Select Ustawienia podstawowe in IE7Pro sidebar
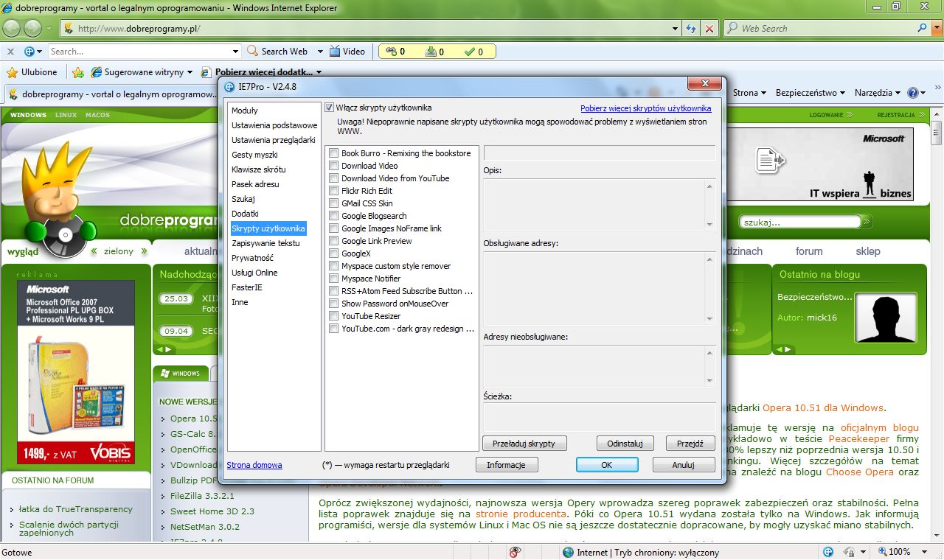944x560 pixels. (274, 125)
